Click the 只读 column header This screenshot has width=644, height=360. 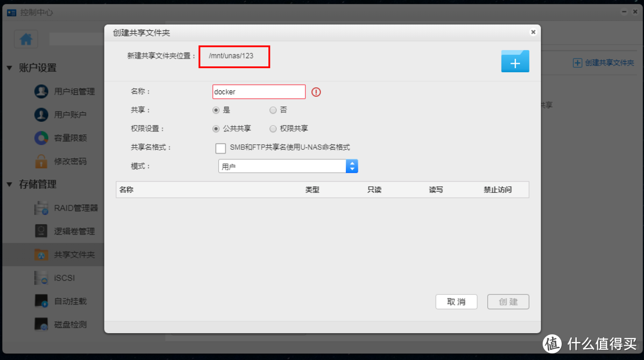374,190
